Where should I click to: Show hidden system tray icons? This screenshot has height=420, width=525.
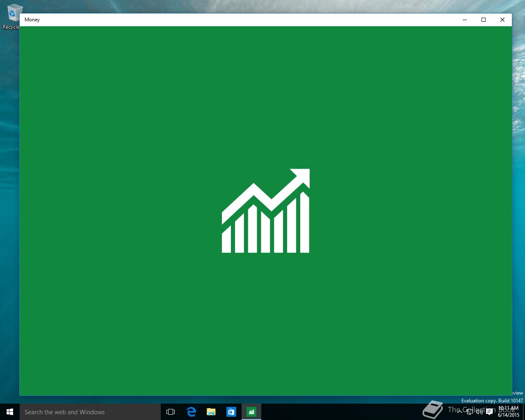click(460, 412)
